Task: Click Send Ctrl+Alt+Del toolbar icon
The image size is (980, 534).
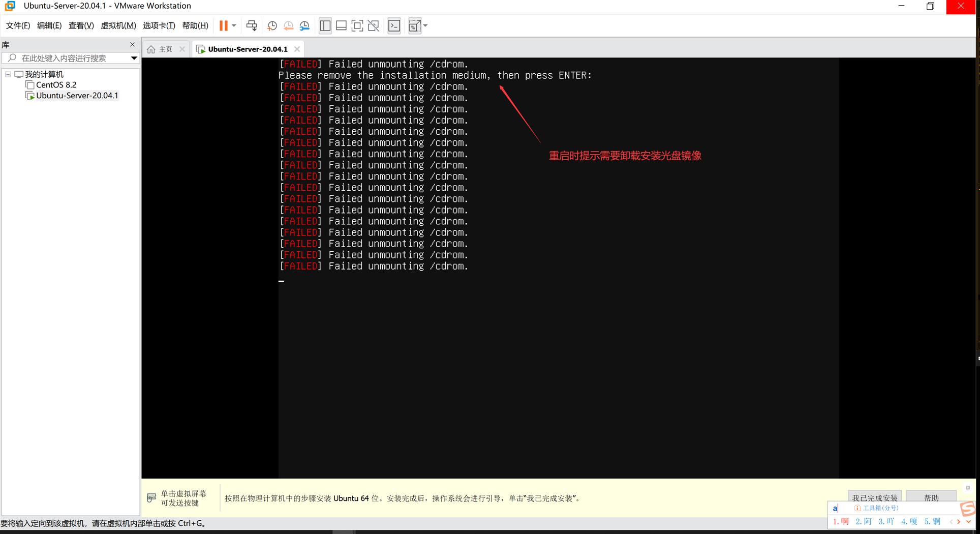Action: 252,25
